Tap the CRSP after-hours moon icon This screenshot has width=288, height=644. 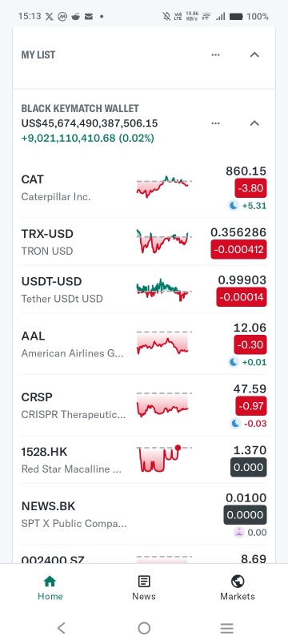coord(235,424)
